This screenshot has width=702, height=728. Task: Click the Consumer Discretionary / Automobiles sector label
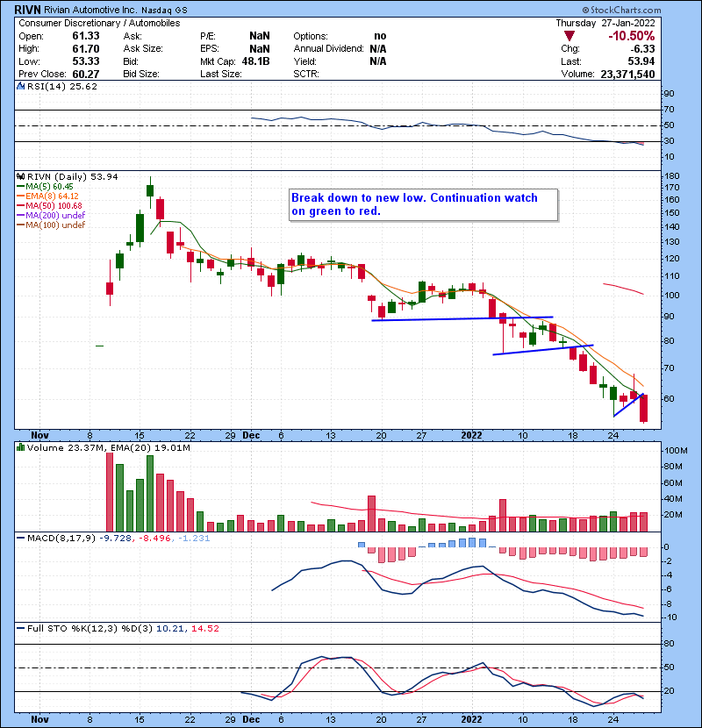99,23
